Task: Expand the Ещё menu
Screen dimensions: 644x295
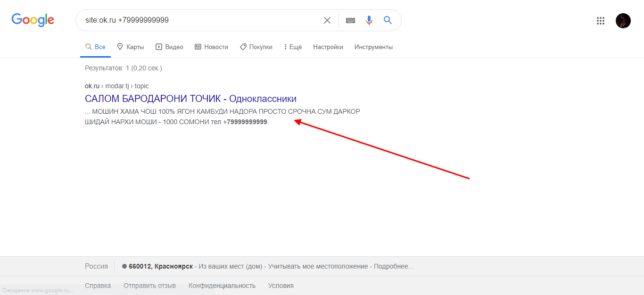Action: tap(293, 47)
